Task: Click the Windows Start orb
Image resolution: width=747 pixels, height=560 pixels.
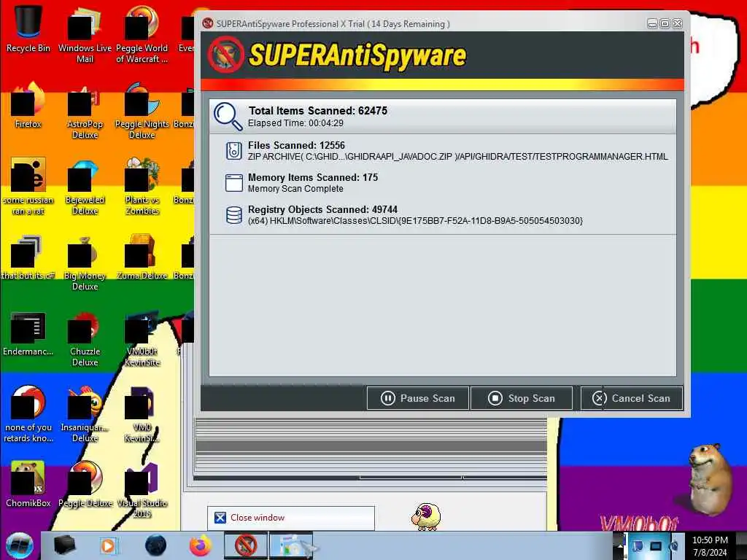Action: 19,545
